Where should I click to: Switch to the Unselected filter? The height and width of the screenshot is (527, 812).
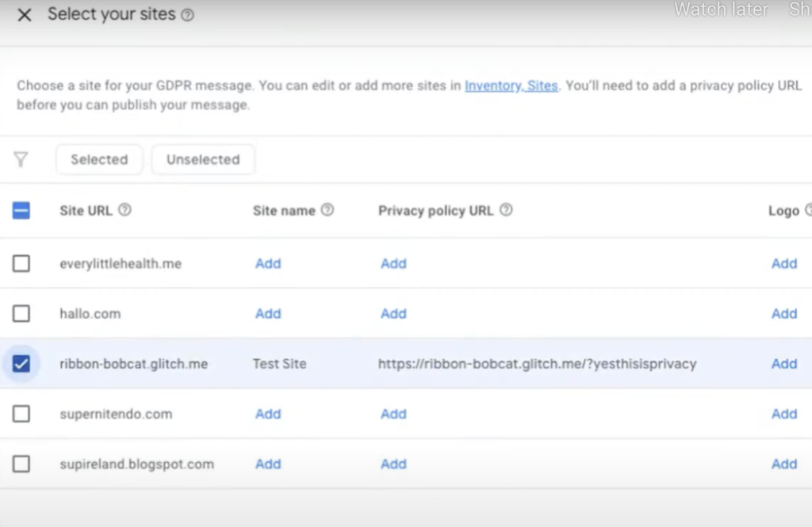[x=202, y=159]
